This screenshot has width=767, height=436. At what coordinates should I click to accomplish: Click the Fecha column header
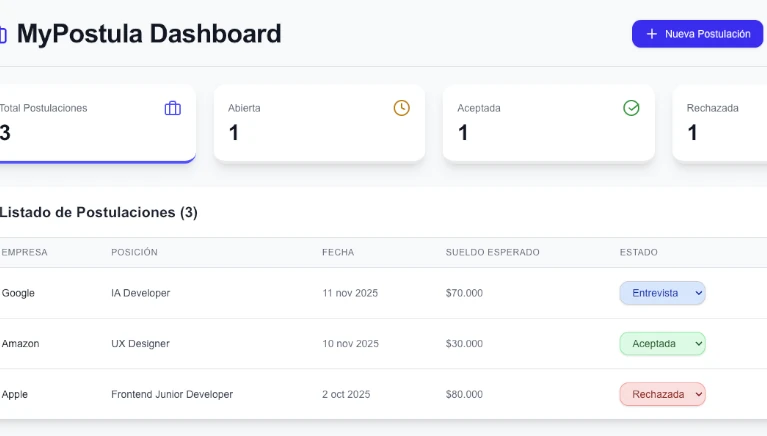338,252
